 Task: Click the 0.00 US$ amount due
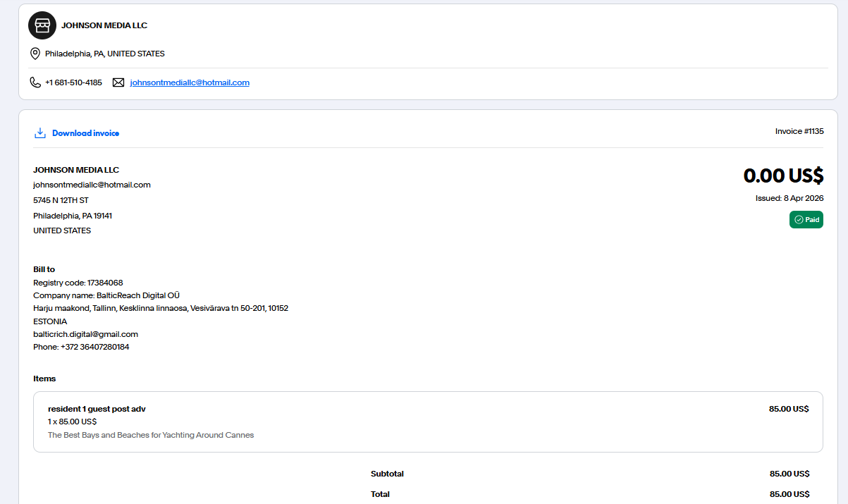coord(783,176)
